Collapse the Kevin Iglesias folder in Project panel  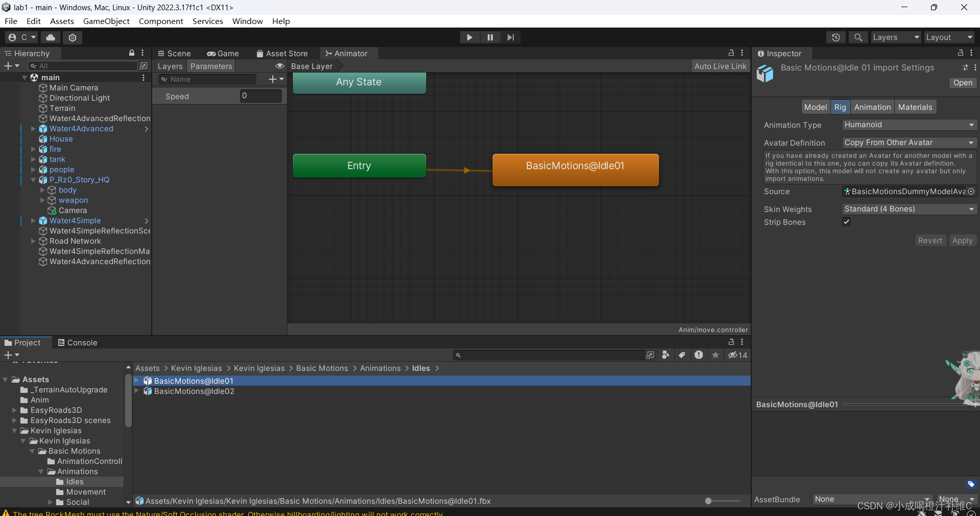pos(15,431)
